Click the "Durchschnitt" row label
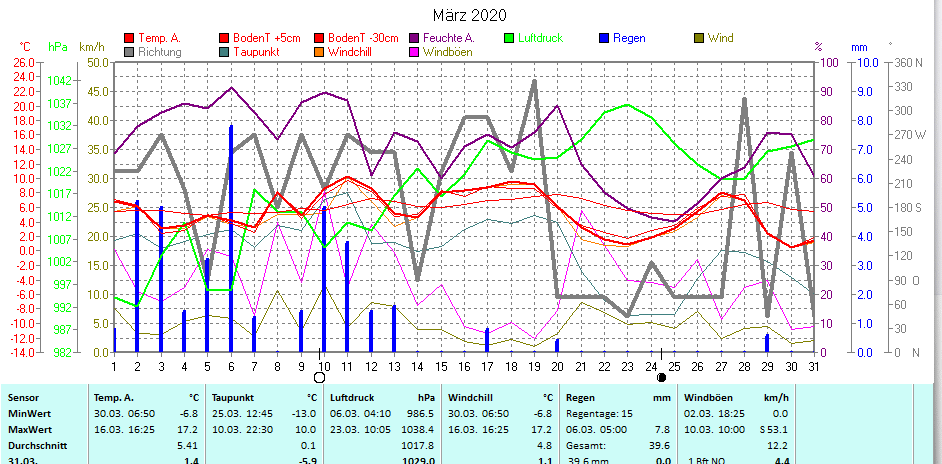 click(x=37, y=446)
